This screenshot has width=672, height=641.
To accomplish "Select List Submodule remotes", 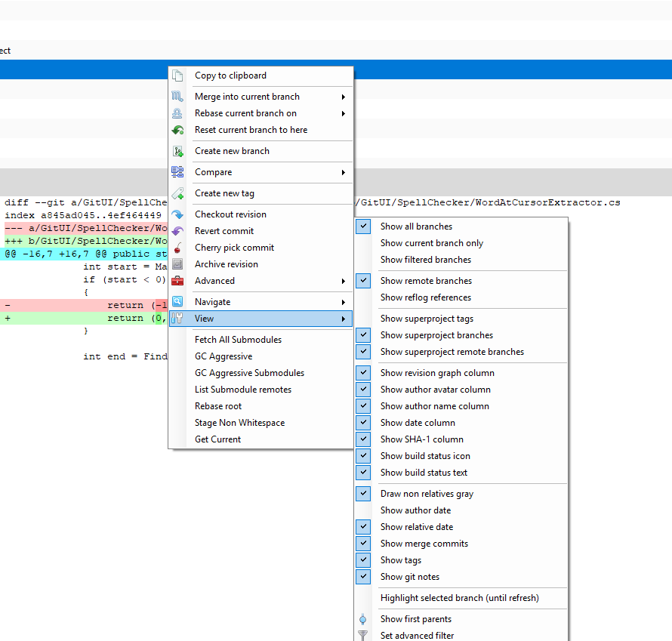I will coord(261,390).
